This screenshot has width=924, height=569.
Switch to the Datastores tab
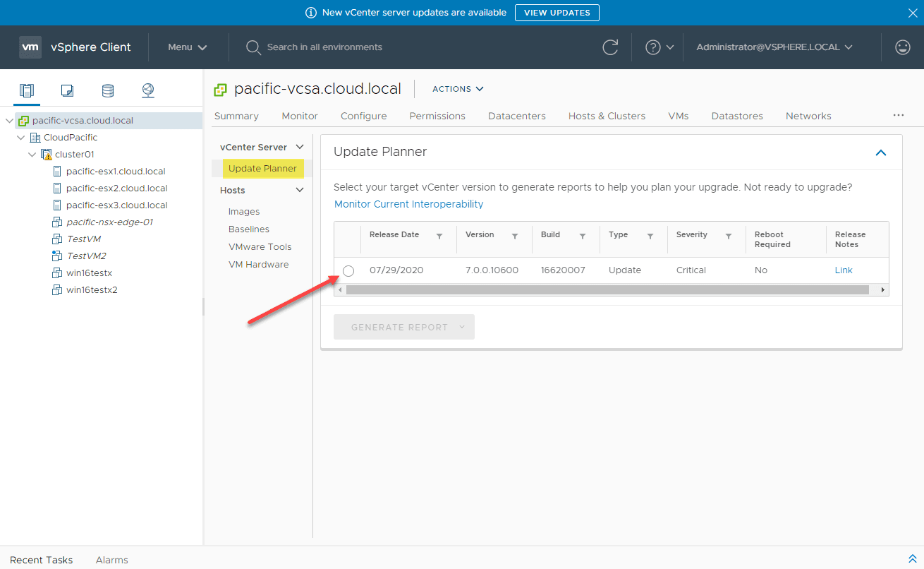pyautogui.click(x=737, y=116)
